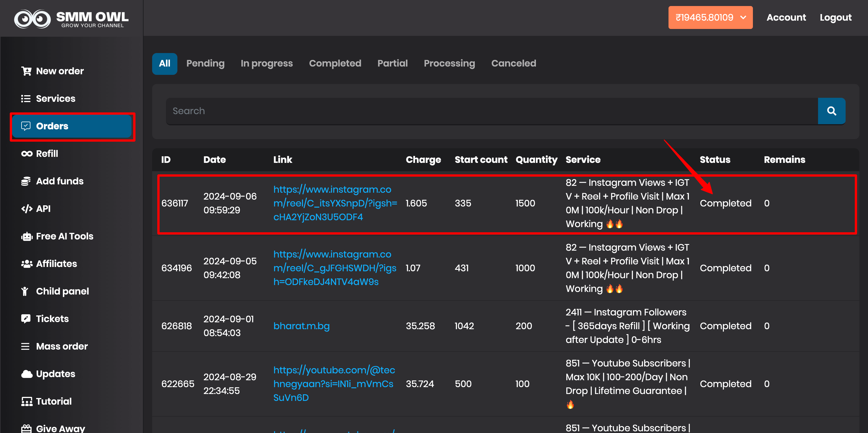Screen dimensions: 868x433
Task: Open Add funds via the coins icon
Action: tap(27, 181)
